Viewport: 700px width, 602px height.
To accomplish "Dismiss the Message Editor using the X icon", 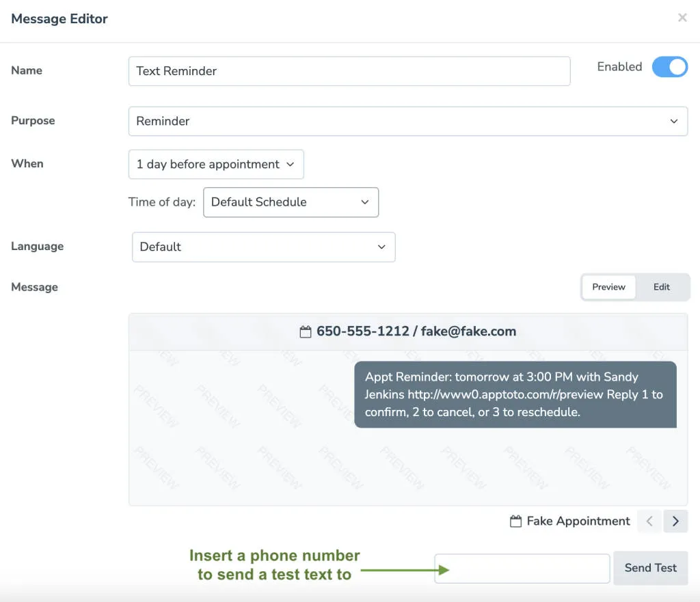I will tap(682, 18).
